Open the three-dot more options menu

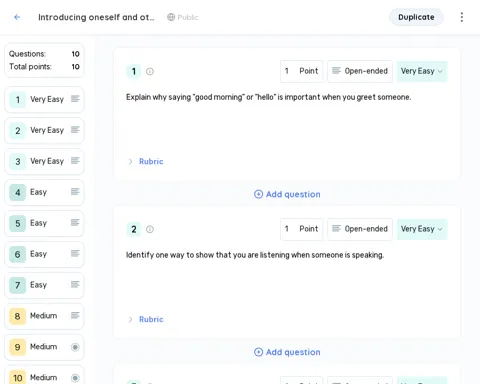pos(462,17)
